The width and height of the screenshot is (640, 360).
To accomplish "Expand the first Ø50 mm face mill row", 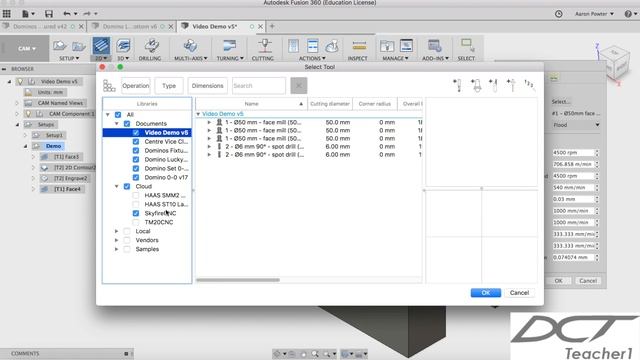I will coord(209,122).
